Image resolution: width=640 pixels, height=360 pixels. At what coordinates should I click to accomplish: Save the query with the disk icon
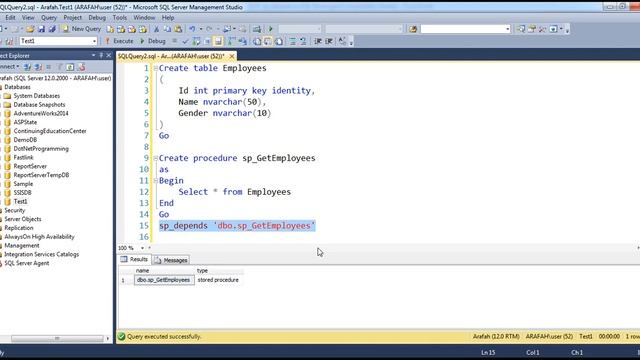[x=41, y=29]
